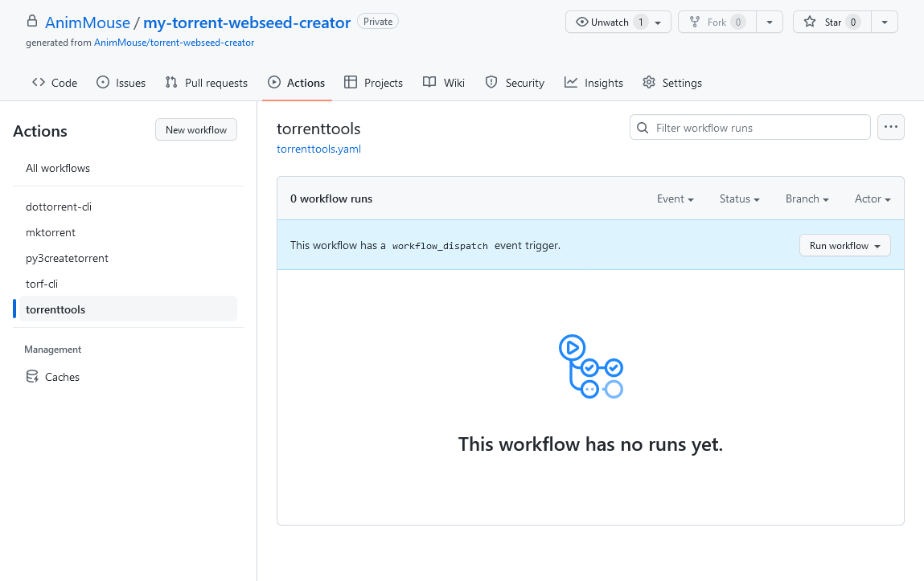
Task: Expand the Run workflow dropdown
Action: [844, 245]
